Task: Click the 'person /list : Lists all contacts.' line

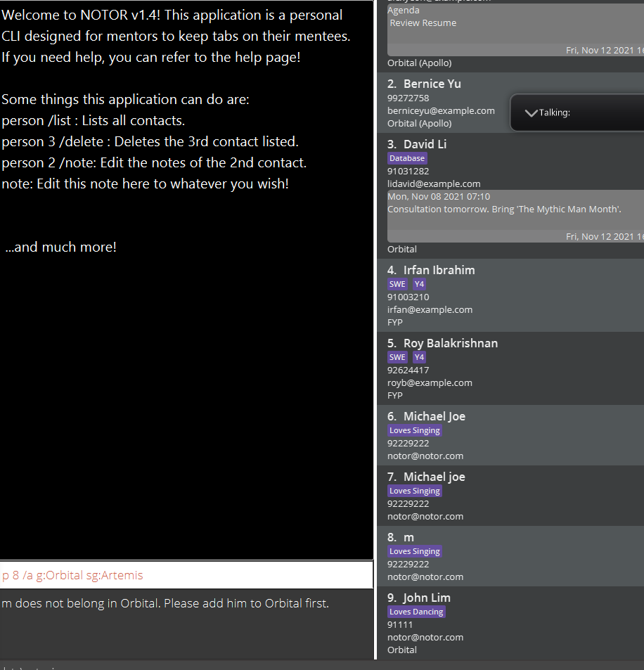Action: (94, 120)
